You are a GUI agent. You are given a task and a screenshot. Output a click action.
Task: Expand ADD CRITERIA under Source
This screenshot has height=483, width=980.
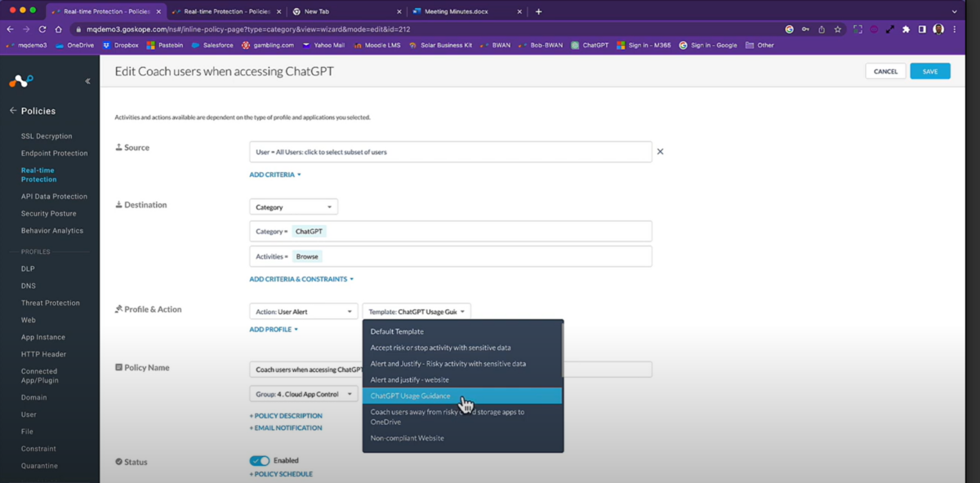(x=275, y=175)
